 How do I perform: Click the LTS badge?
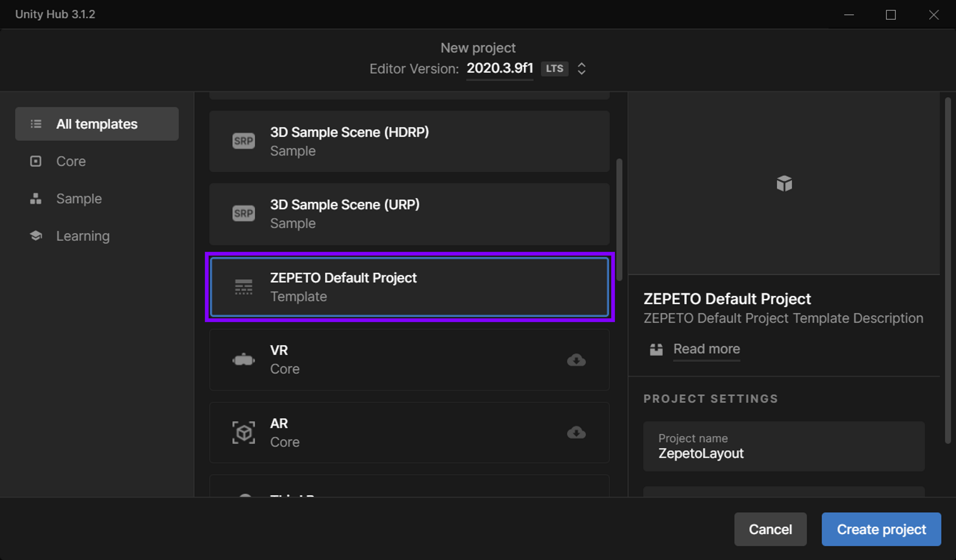click(554, 69)
